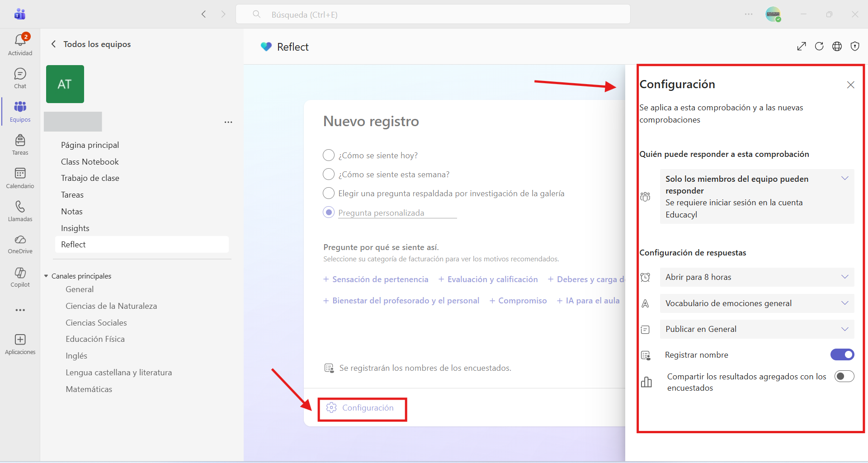Open the 'Abrir para 8 horas' dropdown

(757, 277)
